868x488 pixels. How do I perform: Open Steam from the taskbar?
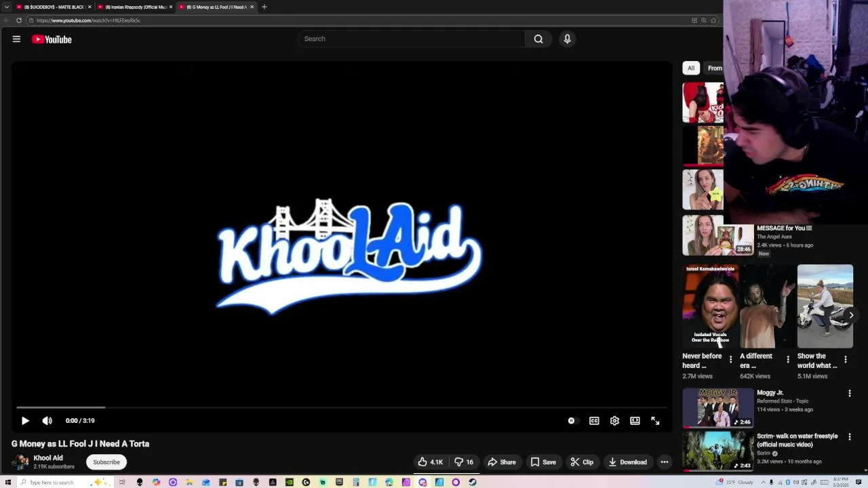click(472, 483)
